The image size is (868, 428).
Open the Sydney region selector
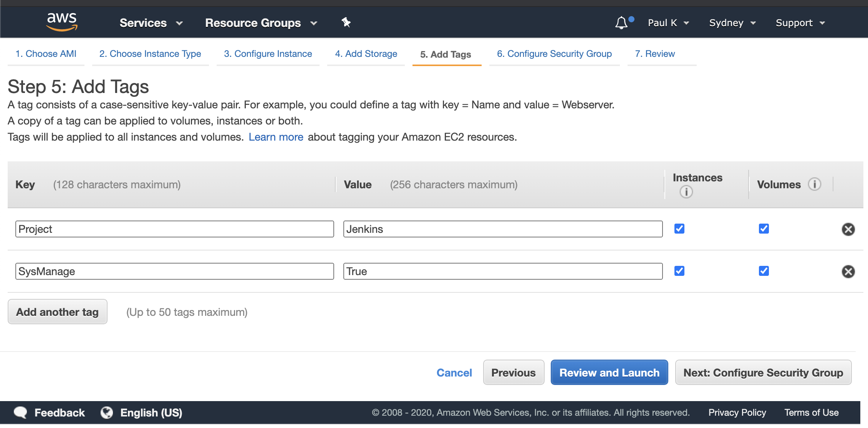point(732,23)
